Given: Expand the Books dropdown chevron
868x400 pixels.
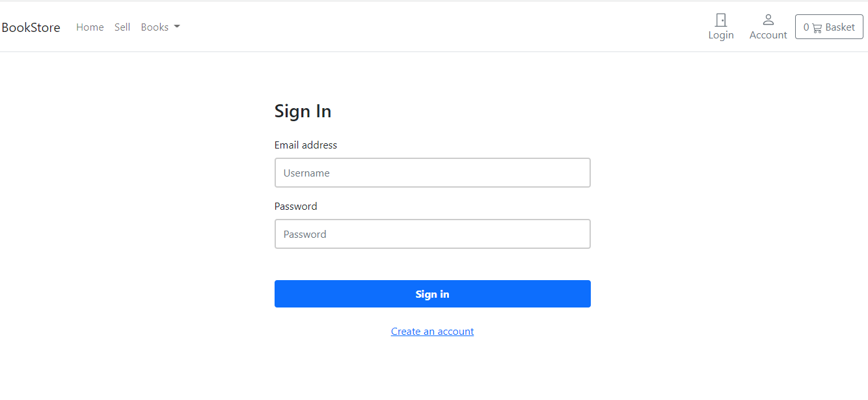Looking at the screenshot, I should (x=178, y=27).
